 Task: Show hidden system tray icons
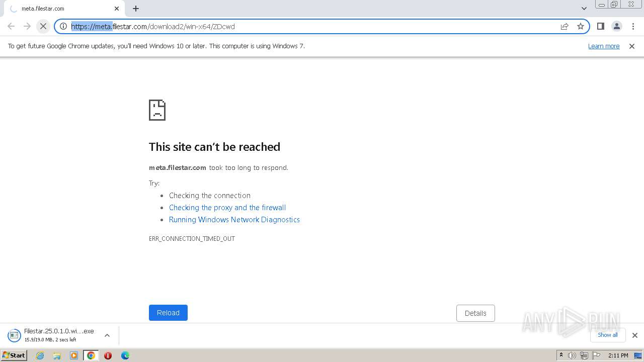tap(561, 355)
